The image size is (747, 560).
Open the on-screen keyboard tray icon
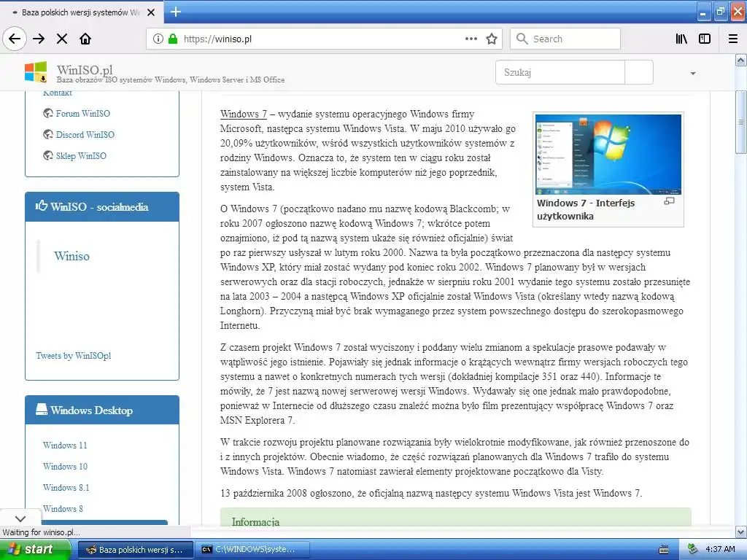coord(664,550)
